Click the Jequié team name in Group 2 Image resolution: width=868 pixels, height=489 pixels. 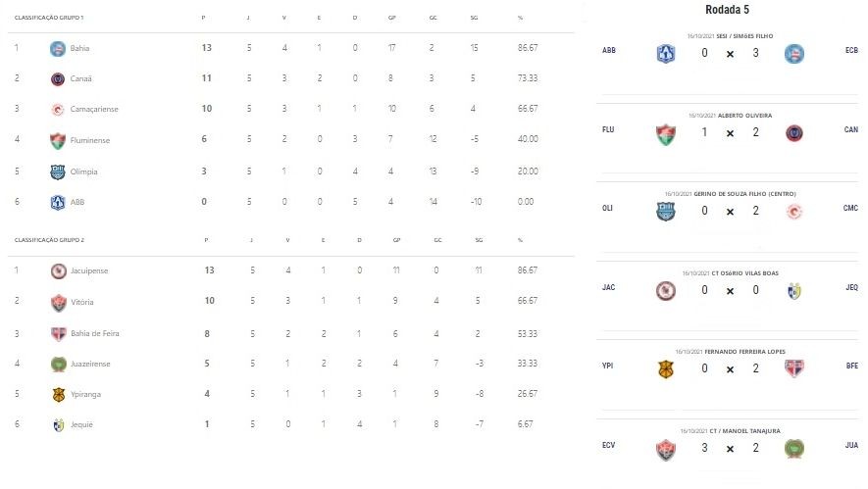pos(81,425)
